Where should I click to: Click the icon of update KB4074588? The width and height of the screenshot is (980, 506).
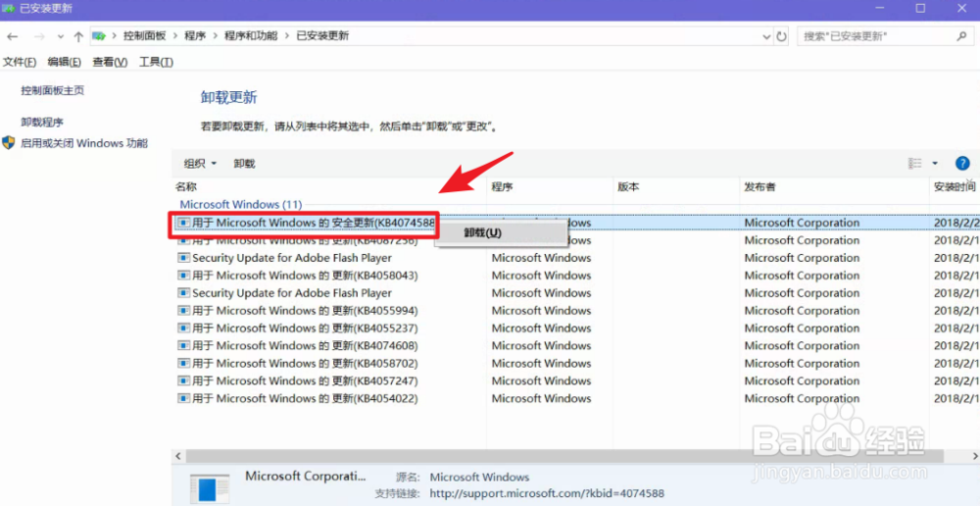coord(183,223)
